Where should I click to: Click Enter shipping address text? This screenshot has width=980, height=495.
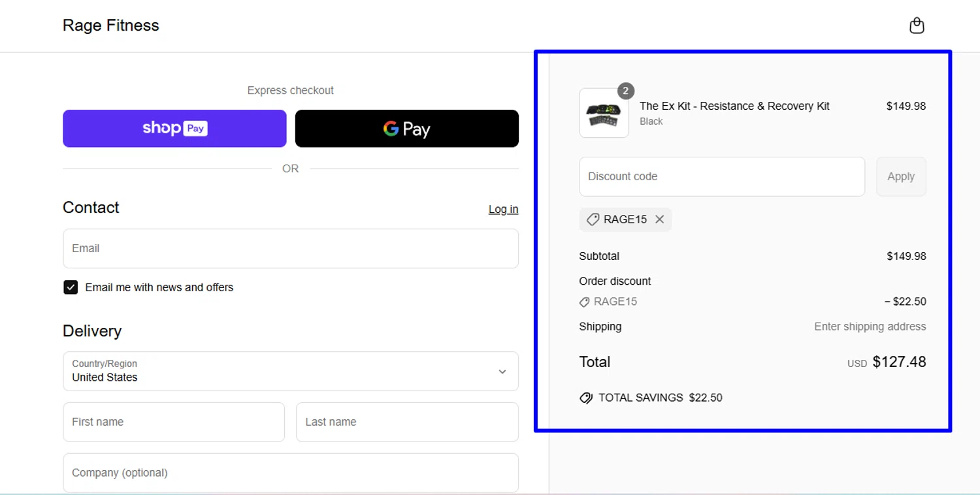click(870, 327)
